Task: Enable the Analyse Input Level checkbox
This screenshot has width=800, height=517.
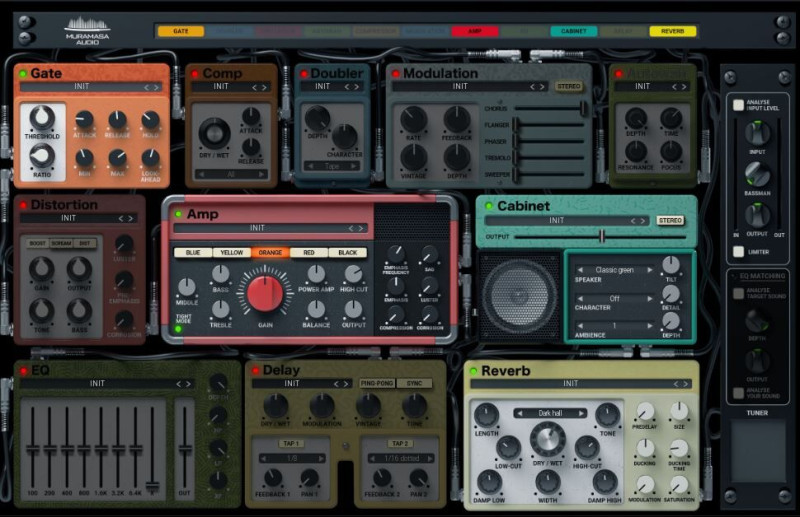Action: tap(738, 105)
